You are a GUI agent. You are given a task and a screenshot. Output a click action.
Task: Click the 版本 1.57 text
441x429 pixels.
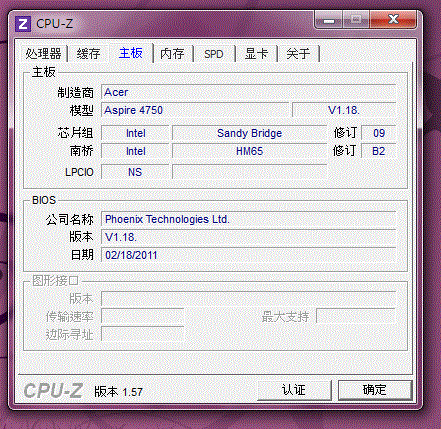click(118, 392)
